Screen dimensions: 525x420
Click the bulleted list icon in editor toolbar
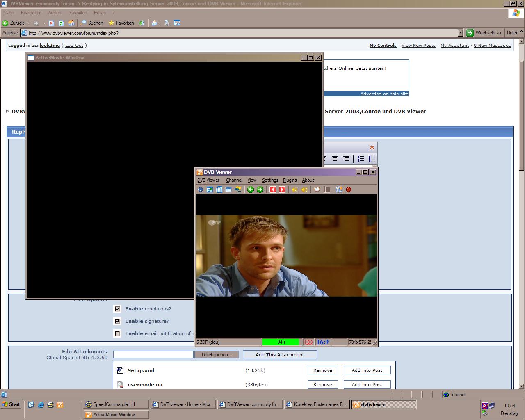(x=372, y=159)
